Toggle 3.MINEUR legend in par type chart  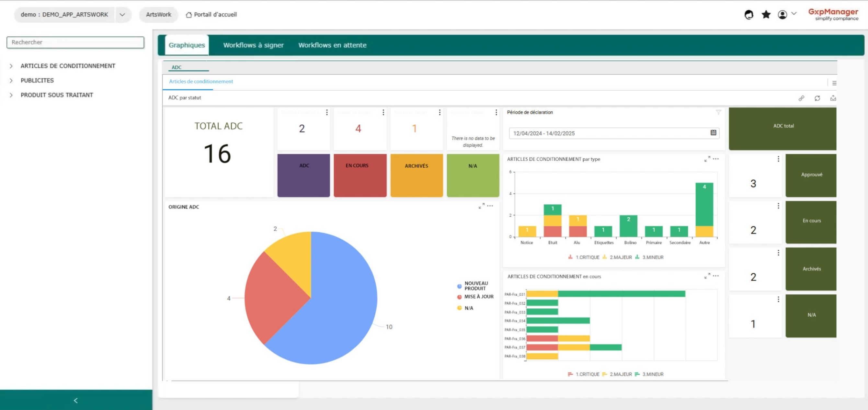coord(652,257)
